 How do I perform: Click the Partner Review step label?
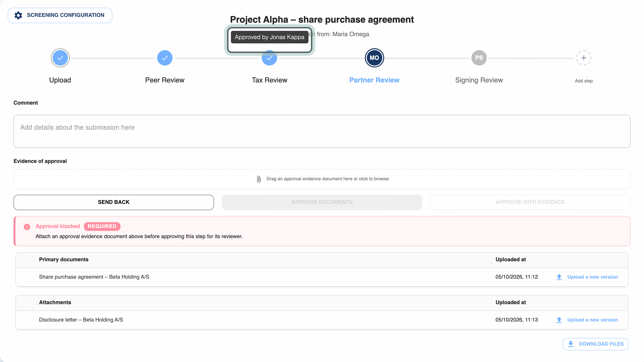click(374, 80)
